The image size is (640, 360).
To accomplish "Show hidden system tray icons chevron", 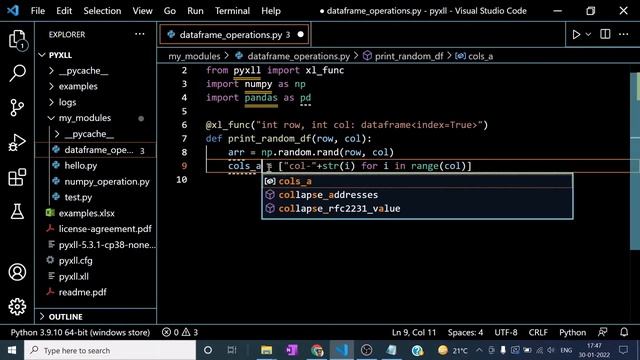I will pos(479,350).
